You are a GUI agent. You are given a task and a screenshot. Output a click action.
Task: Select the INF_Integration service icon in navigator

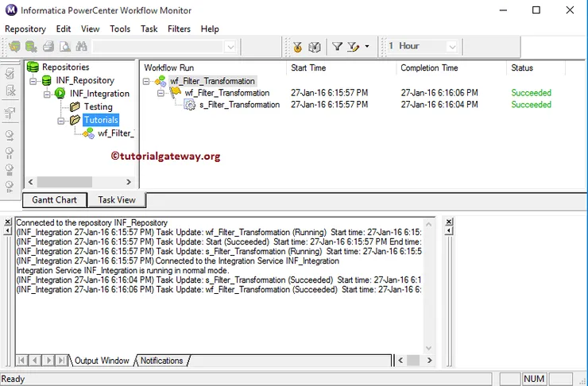click(60, 94)
